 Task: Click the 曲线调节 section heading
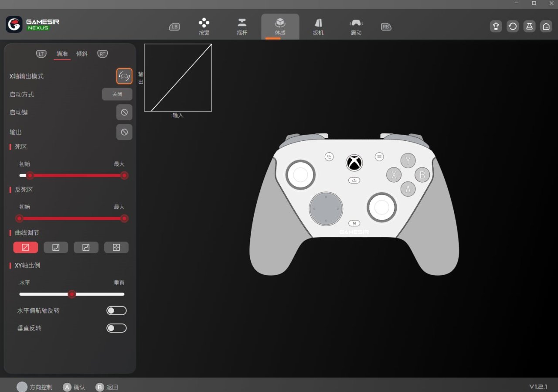pos(27,233)
